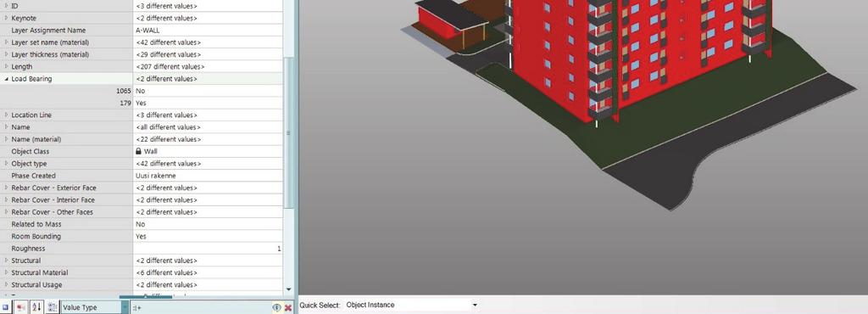Screen dimensions: 868x314
Task: Click the red X clear filter icon
Action: pyautogui.click(x=288, y=307)
